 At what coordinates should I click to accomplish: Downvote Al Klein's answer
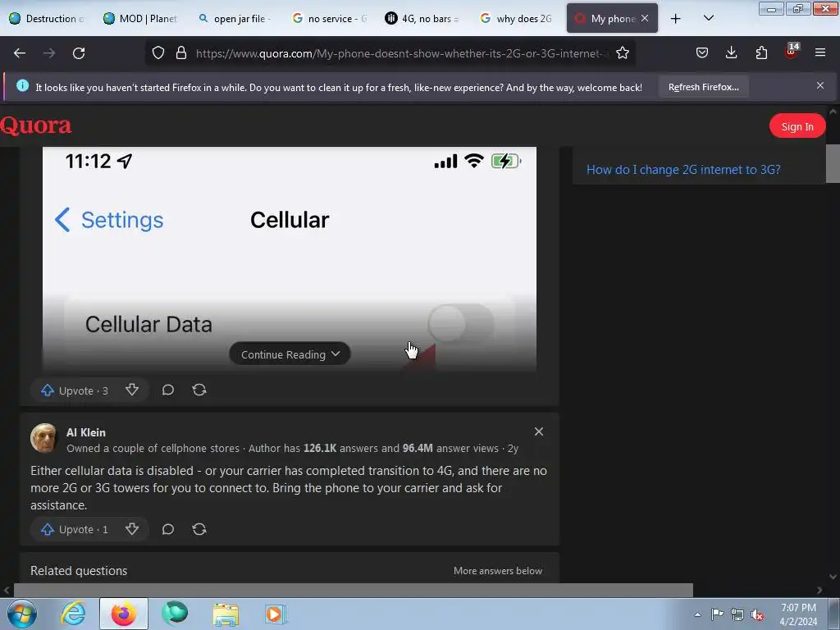(x=132, y=529)
